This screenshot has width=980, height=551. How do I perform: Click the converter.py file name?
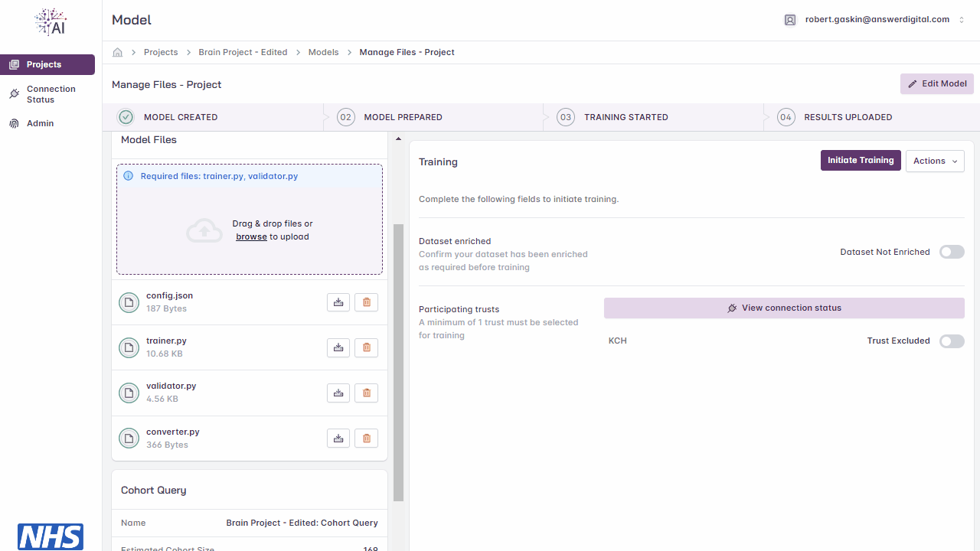(173, 432)
